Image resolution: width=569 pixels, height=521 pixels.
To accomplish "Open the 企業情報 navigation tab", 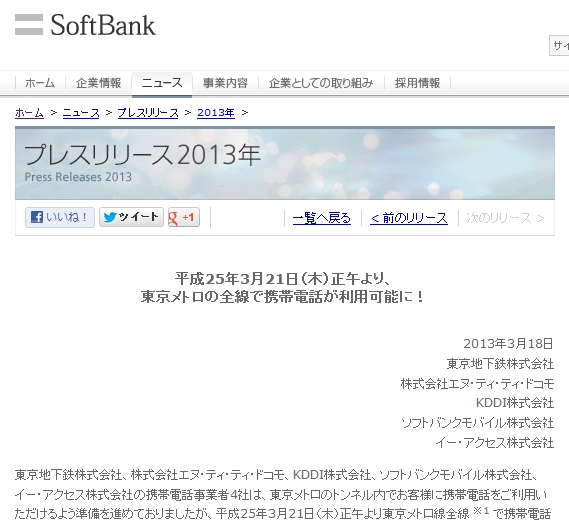I will pos(98,83).
